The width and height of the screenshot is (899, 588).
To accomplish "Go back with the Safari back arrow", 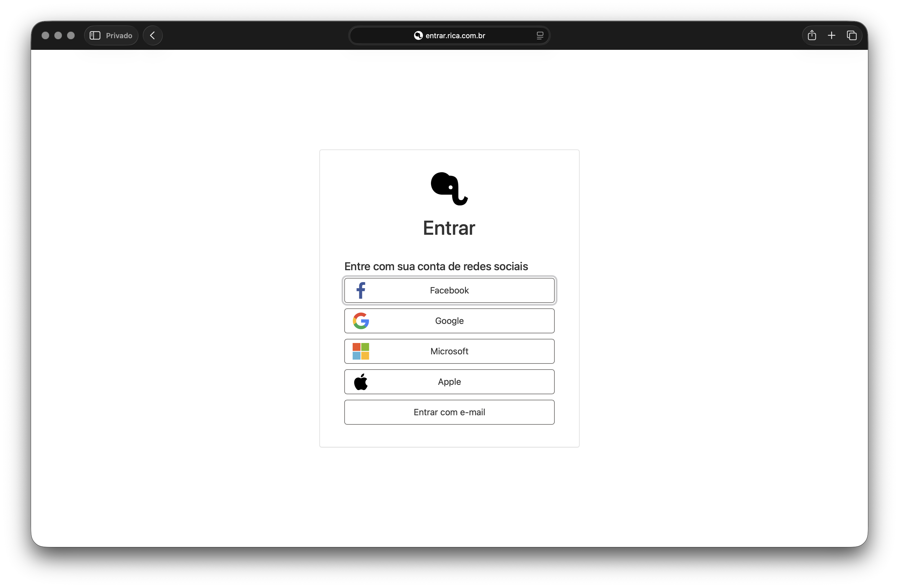I will tap(153, 35).
